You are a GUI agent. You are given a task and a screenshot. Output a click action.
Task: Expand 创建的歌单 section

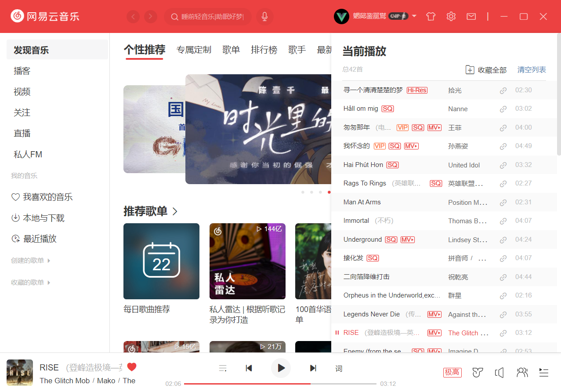tap(31, 261)
